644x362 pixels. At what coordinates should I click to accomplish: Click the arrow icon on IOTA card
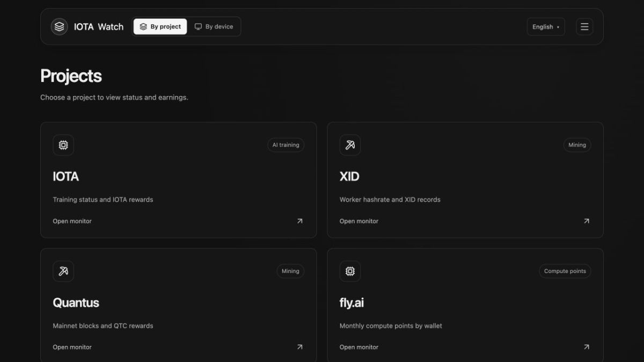coord(299,221)
